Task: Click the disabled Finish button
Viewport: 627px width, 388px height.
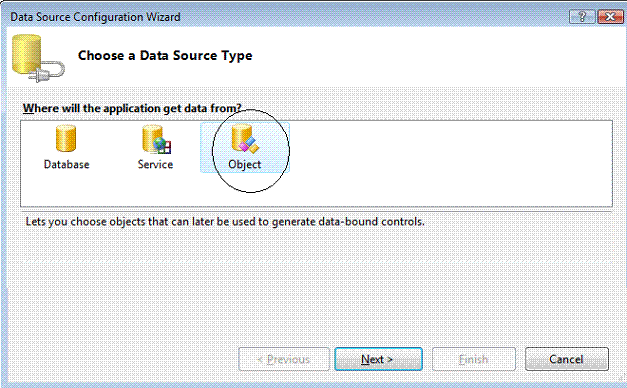Action: click(474, 359)
